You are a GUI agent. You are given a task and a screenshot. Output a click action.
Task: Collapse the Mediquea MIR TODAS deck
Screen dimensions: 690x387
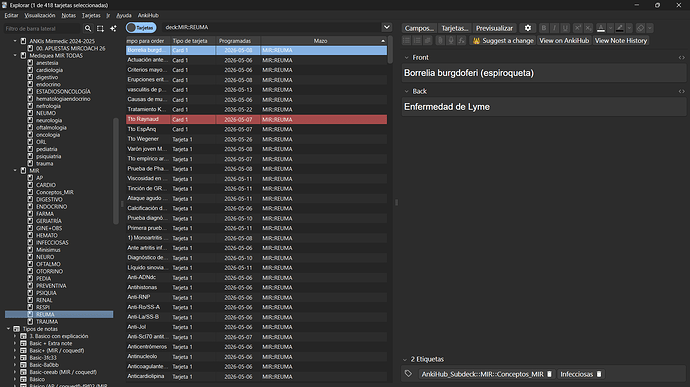15,55
